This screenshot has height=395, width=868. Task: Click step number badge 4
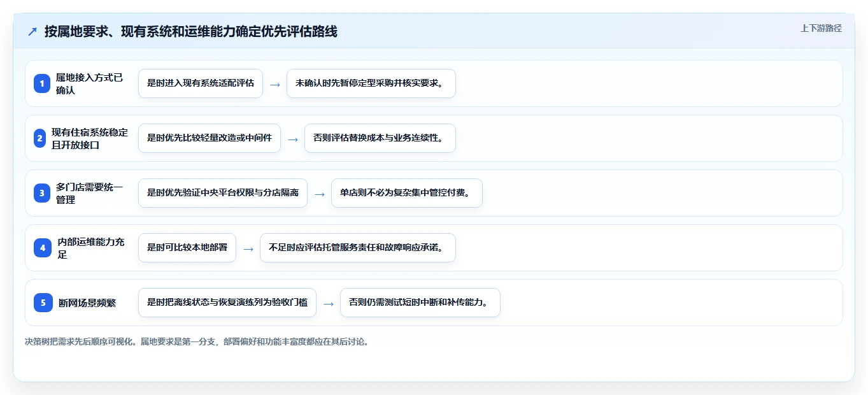click(x=43, y=248)
